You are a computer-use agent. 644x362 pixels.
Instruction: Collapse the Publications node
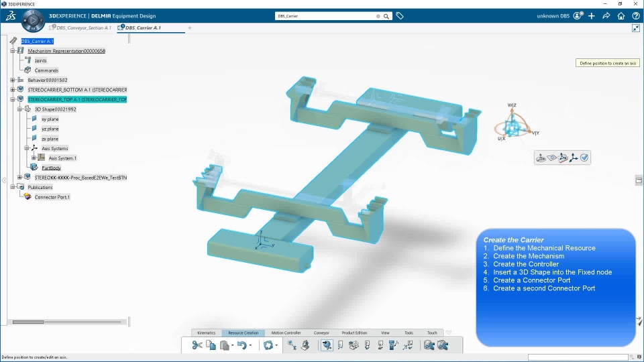pyautogui.click(x=13, y=187)
